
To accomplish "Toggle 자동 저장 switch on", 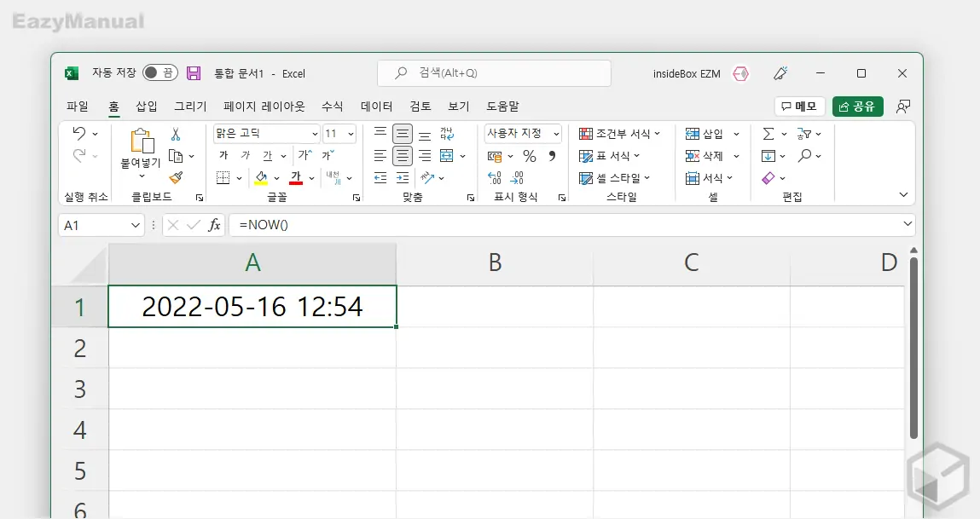I will (x=159, y=73).
